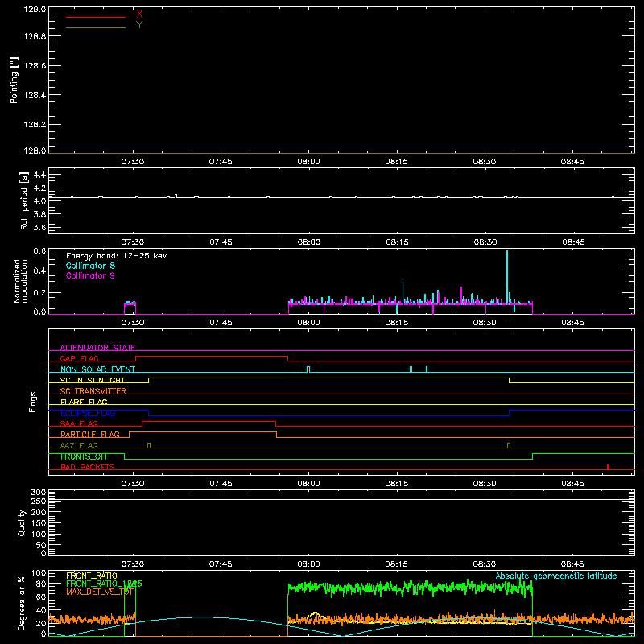Click the 300 Quality axis value
644x644 pixels.
pos(39,492)
